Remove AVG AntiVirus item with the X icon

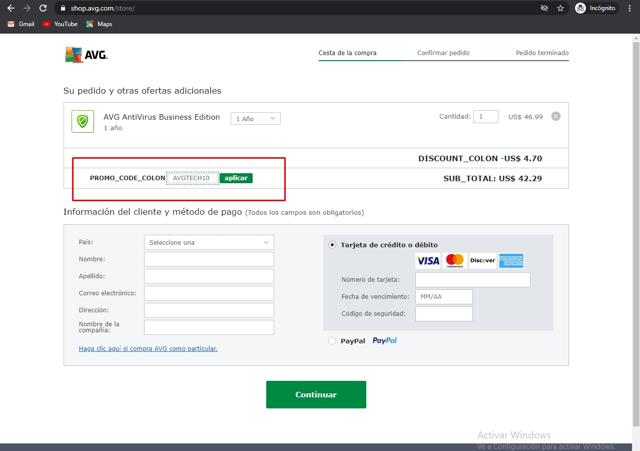pyautogui.click(x=556, y=116)
